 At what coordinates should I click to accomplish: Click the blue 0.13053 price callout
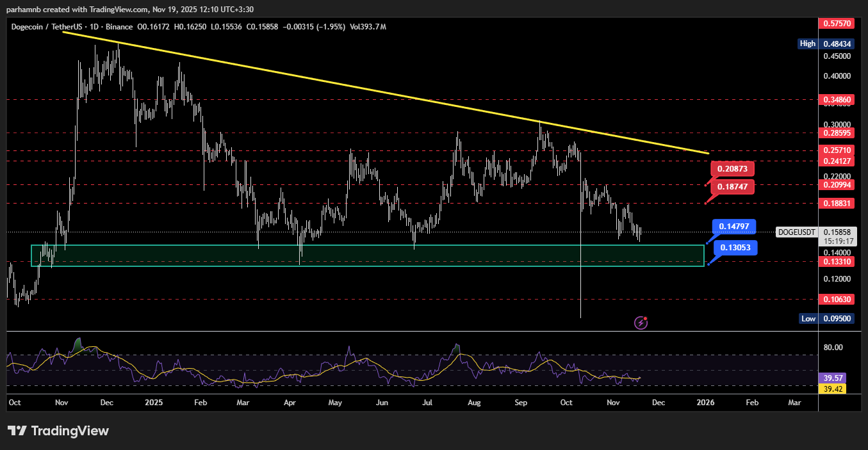pos(736,248)
